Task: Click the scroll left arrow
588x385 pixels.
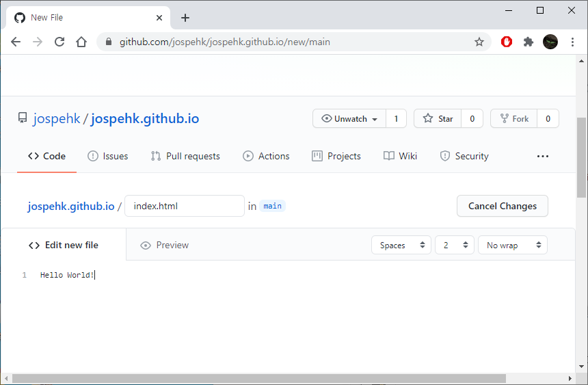Action: pos(6,378)
